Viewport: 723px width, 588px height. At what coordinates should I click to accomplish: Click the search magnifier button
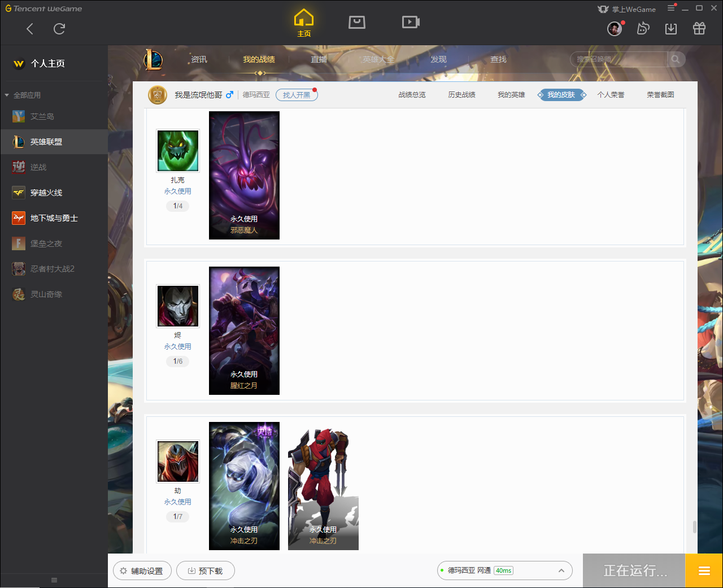[x=676, y=59]
